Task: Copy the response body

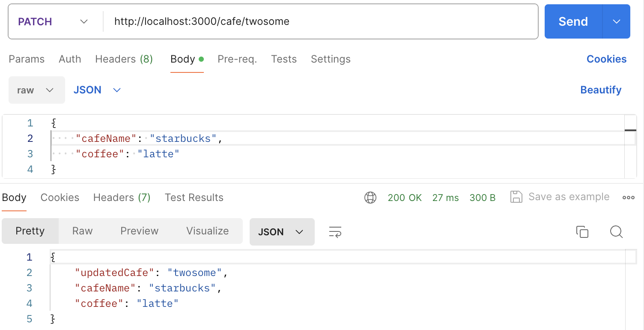Action: point(582,231)
